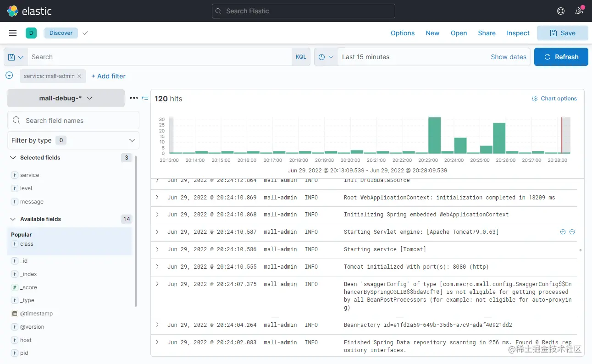Click + Add filter
This screenshot has width=592, height=364.
109,76
